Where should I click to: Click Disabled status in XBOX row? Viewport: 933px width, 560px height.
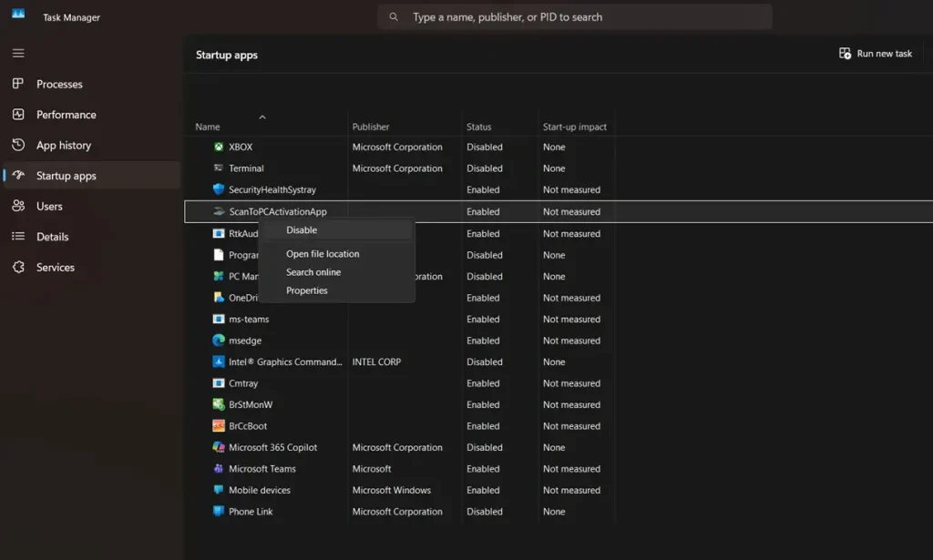pyautogui.click(x=485, y=147)
